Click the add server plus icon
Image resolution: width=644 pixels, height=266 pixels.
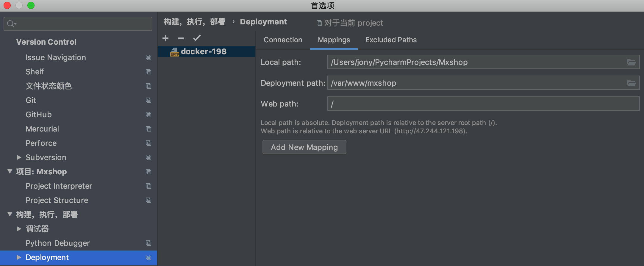point(165,38)
